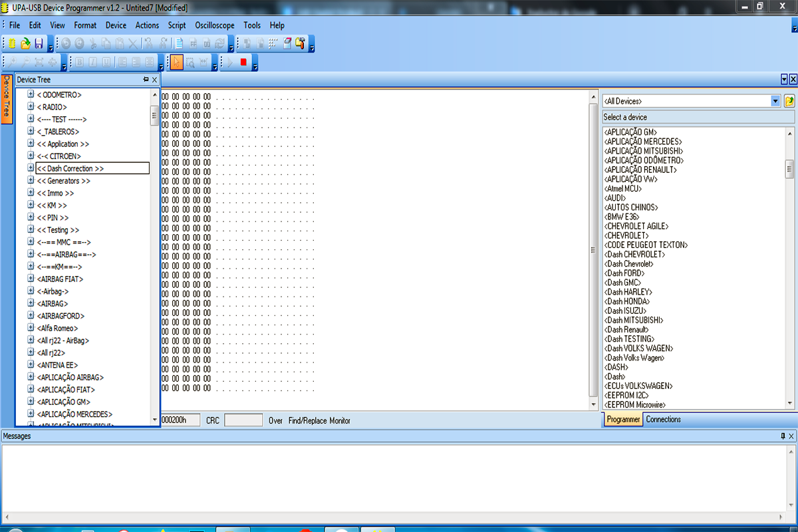Click the Device Tree vertical scrollbar thumb
798x532 pixels.
tap(154, 116)
